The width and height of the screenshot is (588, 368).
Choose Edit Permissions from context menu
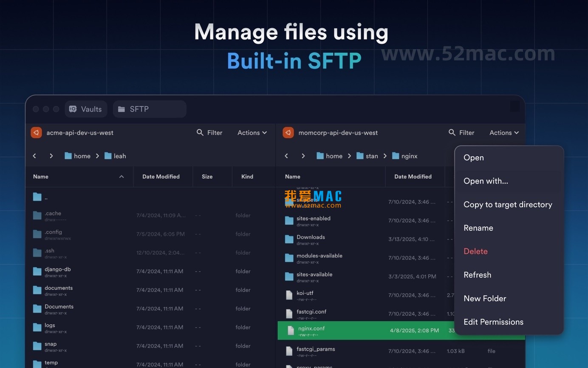[x=509, y=322]
